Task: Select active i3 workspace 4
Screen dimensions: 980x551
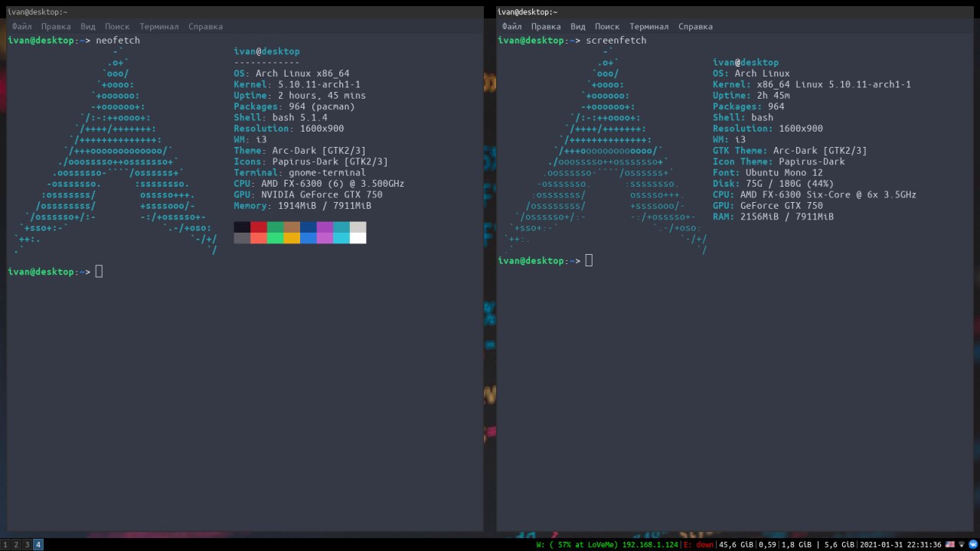Action: (x=38, y=545)
